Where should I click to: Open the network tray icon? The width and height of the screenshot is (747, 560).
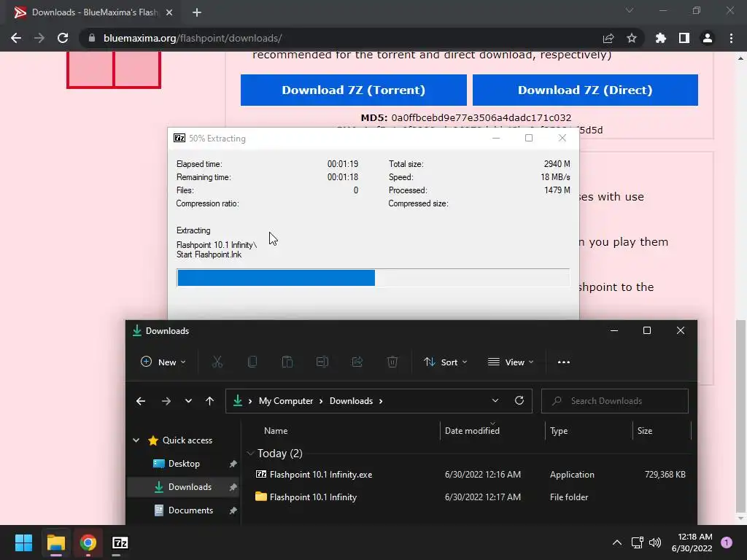click(637, 542)
